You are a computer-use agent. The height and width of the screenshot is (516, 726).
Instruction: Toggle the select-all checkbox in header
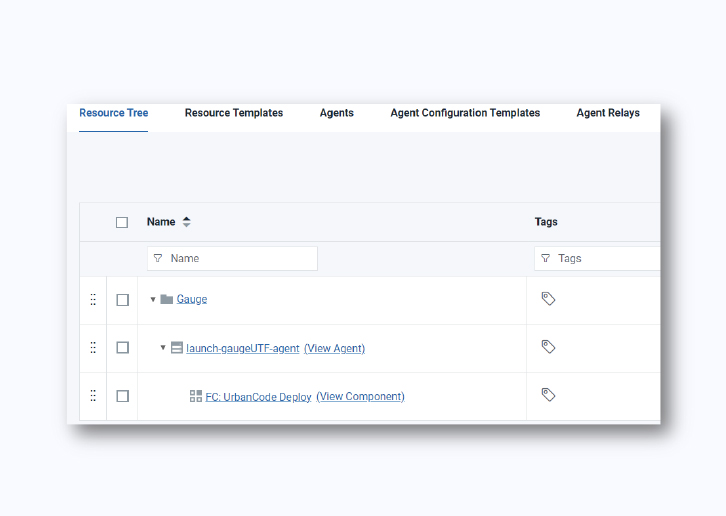(x=122, y=222)
